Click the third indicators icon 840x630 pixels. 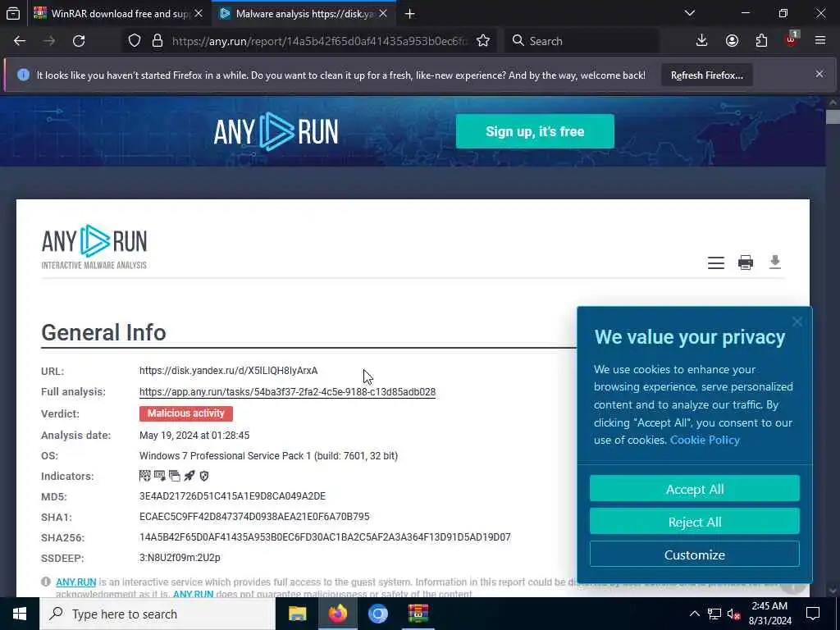point(174,476)
